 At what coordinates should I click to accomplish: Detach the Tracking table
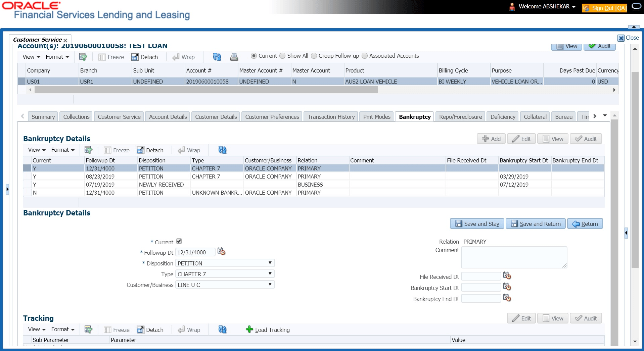150,330
